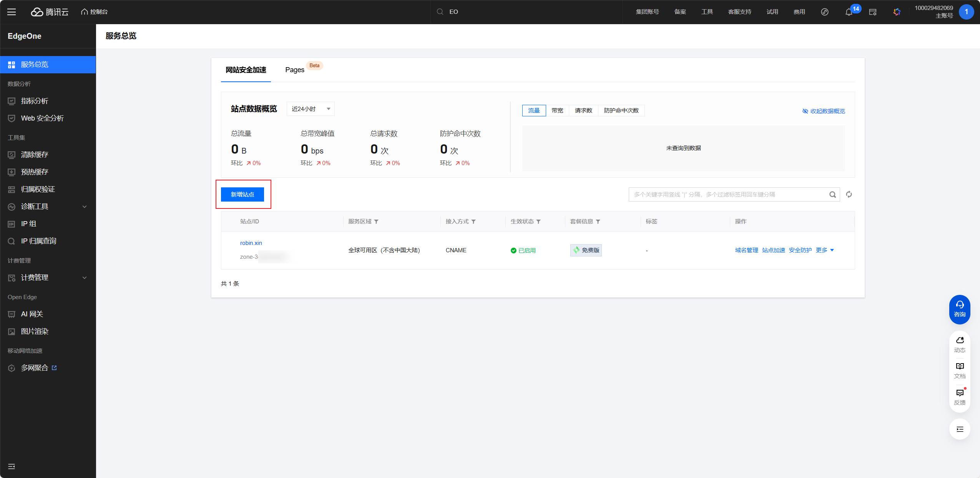This screenshot has height=478, width=980.
Task: Open the 套餐信息 column filter
Action: point(598,222)
